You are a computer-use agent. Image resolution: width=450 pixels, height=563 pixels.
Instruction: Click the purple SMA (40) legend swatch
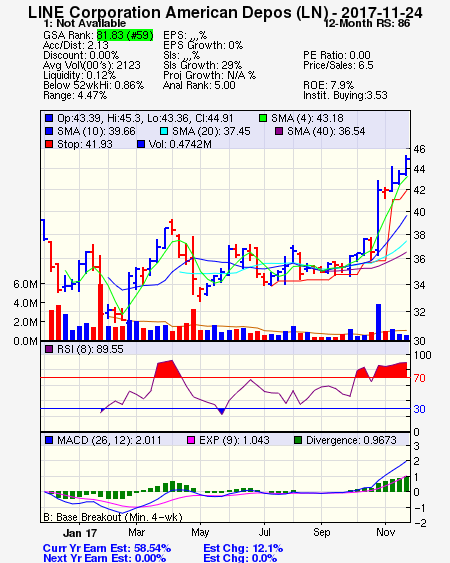pyautogui.click(x=279, y=131)
